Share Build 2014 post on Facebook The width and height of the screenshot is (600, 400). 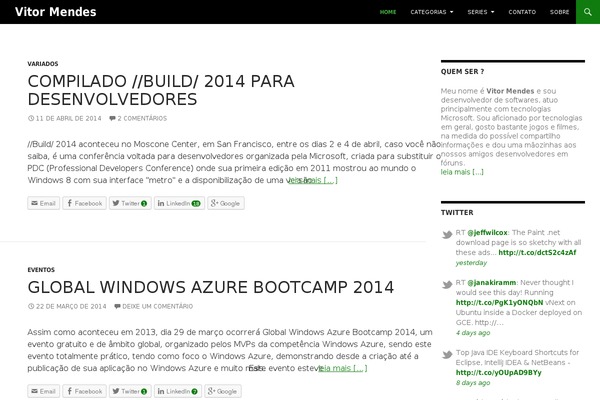85,203
